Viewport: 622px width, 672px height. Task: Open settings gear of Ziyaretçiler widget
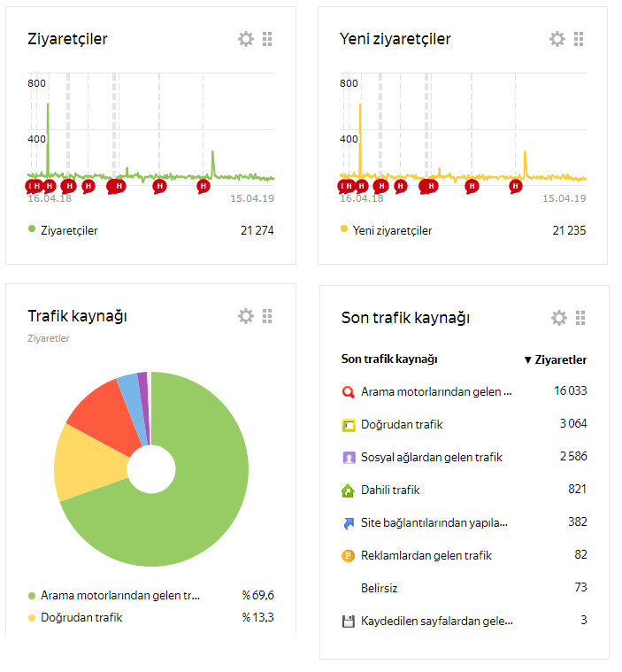tap(245, 39)
